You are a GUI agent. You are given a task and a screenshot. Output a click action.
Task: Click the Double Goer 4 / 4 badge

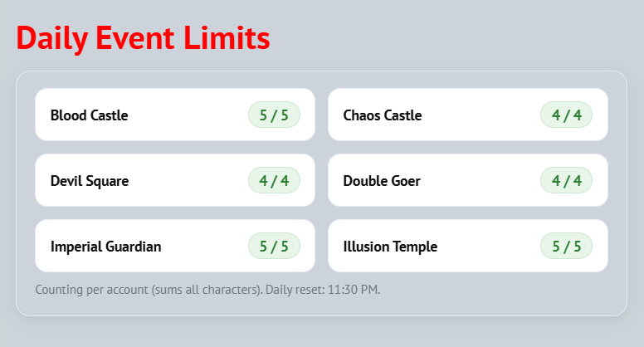567,181
